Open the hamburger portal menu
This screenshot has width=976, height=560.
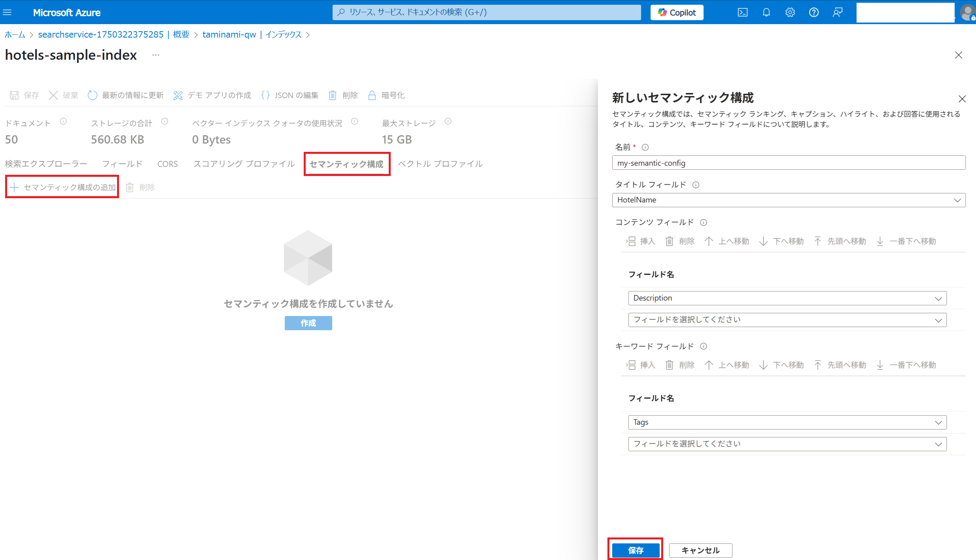(x=7, y=12)
